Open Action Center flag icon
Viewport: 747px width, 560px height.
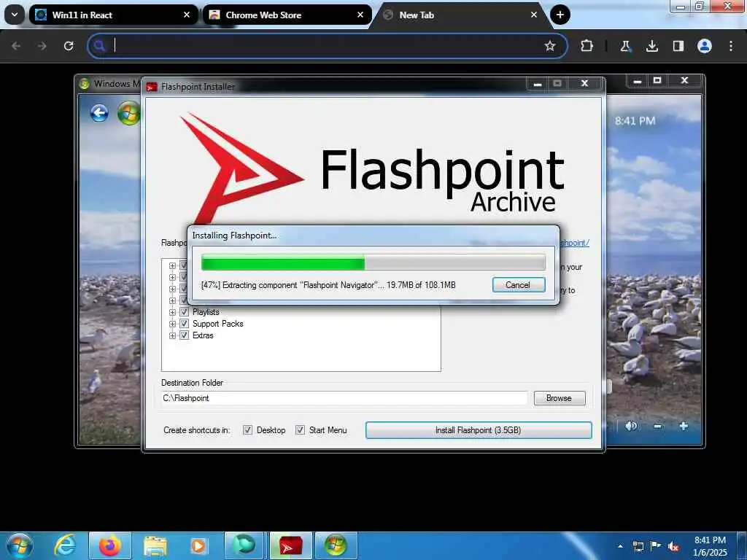point(656,546)
